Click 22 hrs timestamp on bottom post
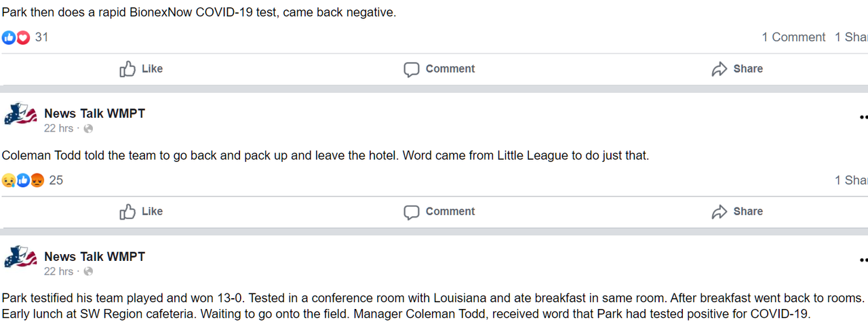This screenshot has height=326, width=868. click(x=58, y=271)
